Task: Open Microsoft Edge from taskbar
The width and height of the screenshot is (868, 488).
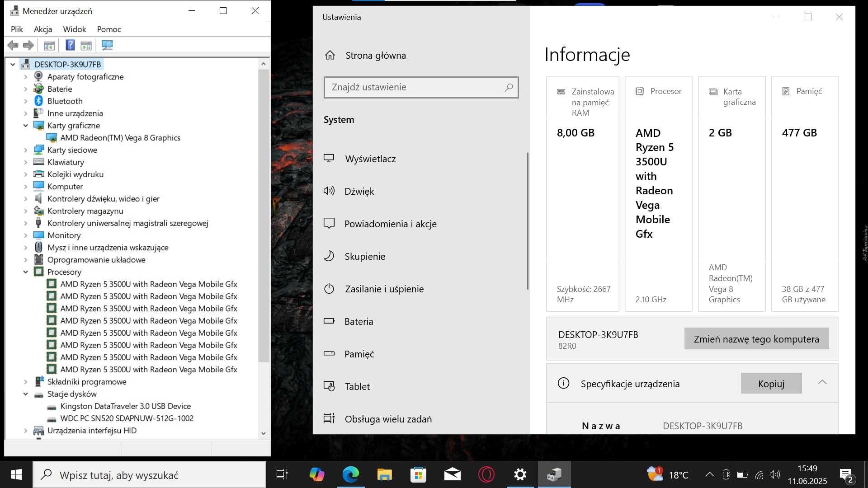Action: click(350, 474)
